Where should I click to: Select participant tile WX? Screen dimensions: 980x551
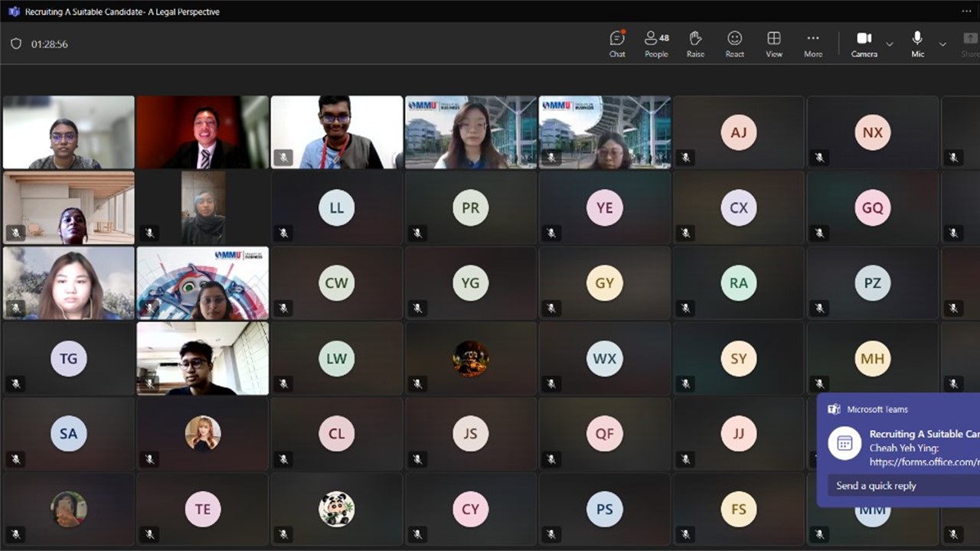(604, 358)
